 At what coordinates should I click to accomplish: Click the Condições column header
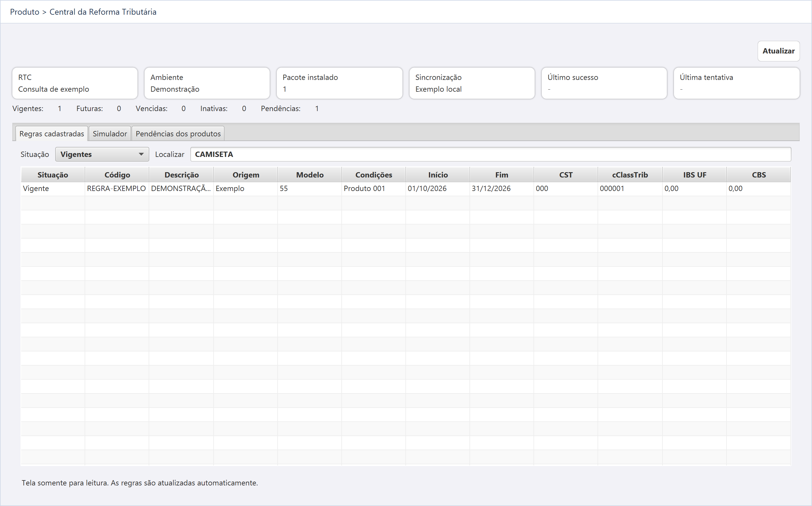point(373,175)
